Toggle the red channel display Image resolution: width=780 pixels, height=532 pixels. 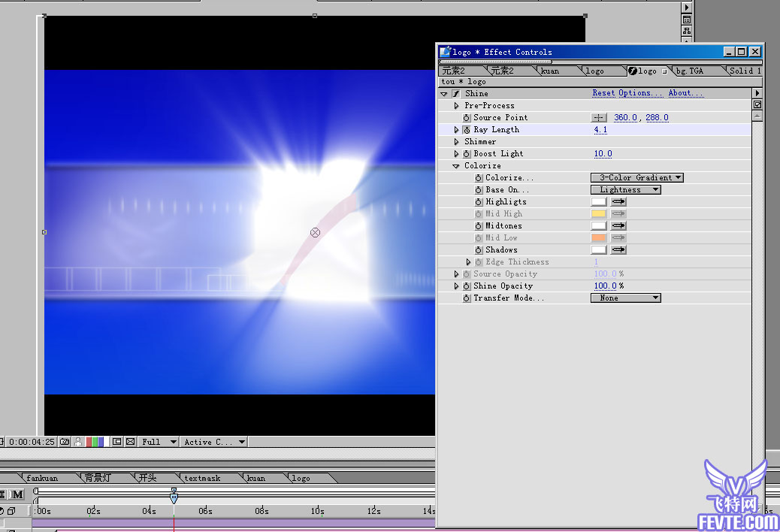click(x=89, y=442)
